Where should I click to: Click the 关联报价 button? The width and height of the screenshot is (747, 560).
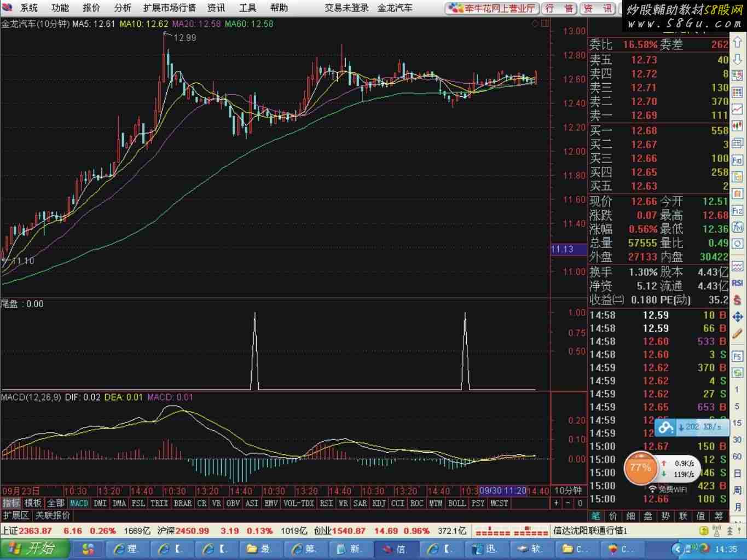click(x=53, y=515)
